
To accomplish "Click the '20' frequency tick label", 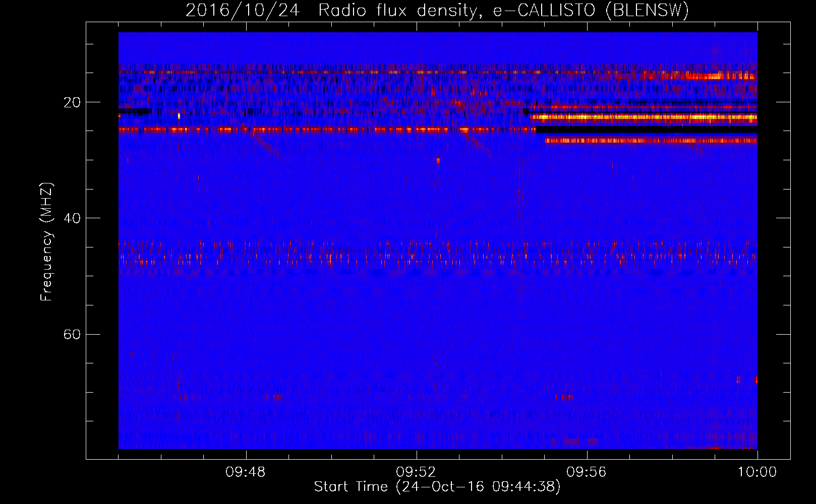I will point(72,102).
